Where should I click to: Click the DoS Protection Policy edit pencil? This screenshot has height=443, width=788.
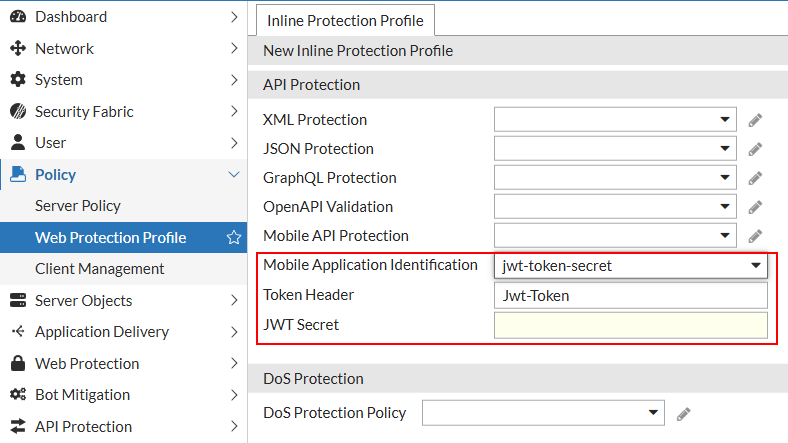click(684, 413)
